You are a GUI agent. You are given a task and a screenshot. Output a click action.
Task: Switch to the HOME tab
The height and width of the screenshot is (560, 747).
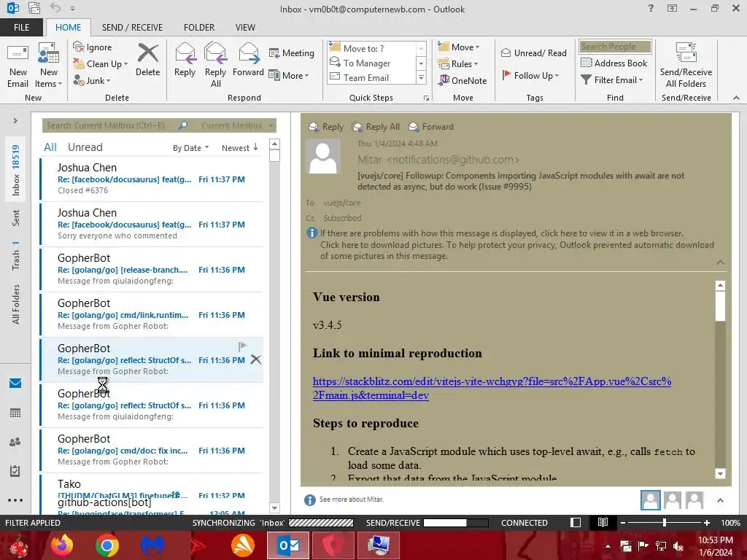[68, 27]
